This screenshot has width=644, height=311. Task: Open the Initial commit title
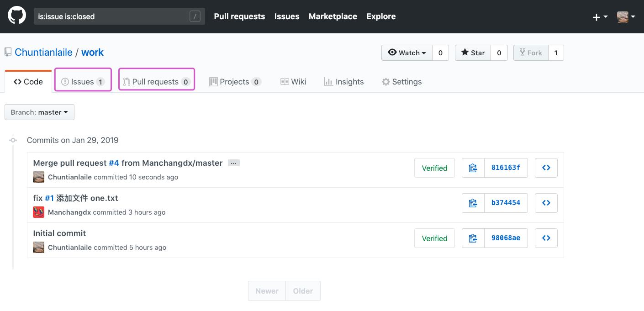tap(59, 233)
